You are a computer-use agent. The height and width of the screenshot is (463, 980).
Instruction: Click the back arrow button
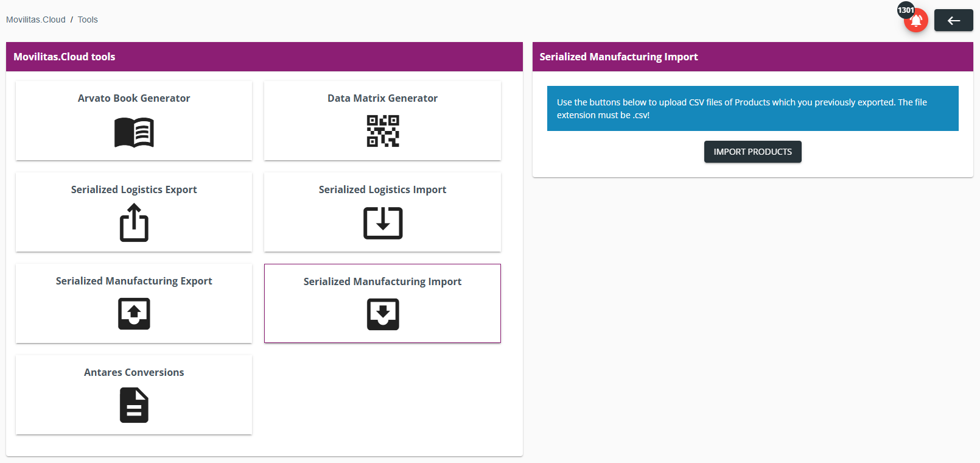[x=954, y=21]
